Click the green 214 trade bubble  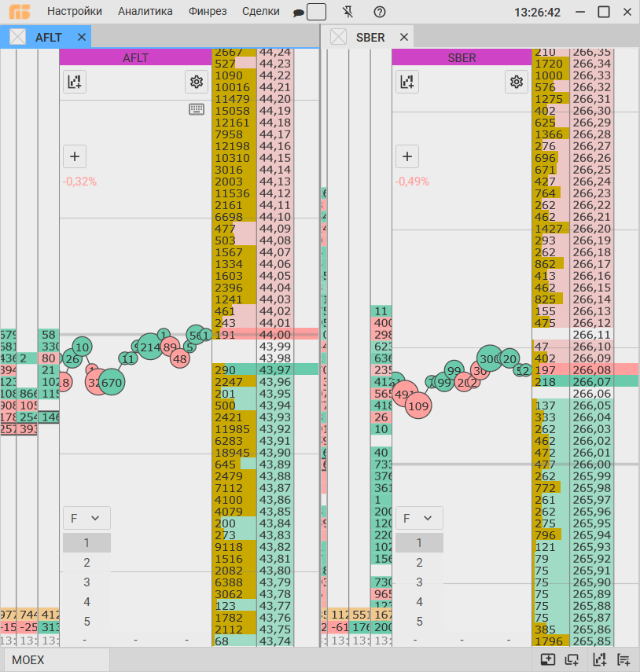tap(150, 347)
